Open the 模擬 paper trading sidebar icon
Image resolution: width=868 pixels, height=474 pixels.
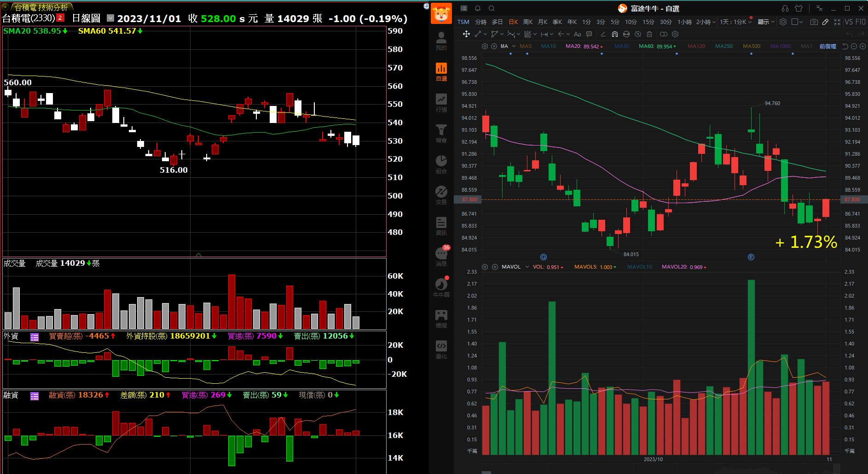coord(441,319)
